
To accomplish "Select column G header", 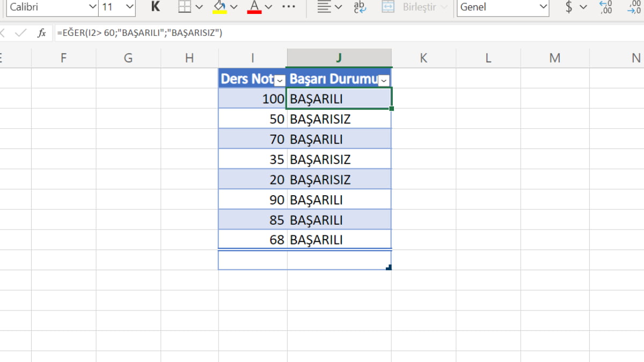I will point(128,58).
